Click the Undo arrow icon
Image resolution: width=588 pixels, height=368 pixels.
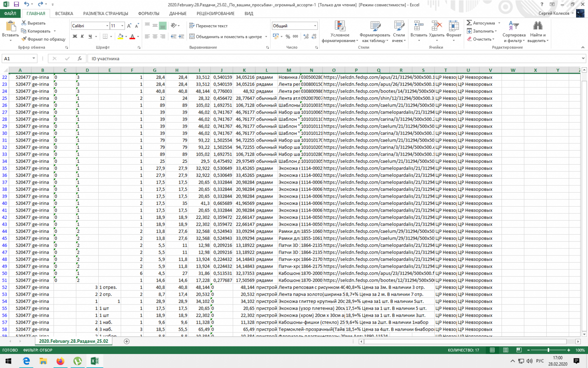point(27,4)
